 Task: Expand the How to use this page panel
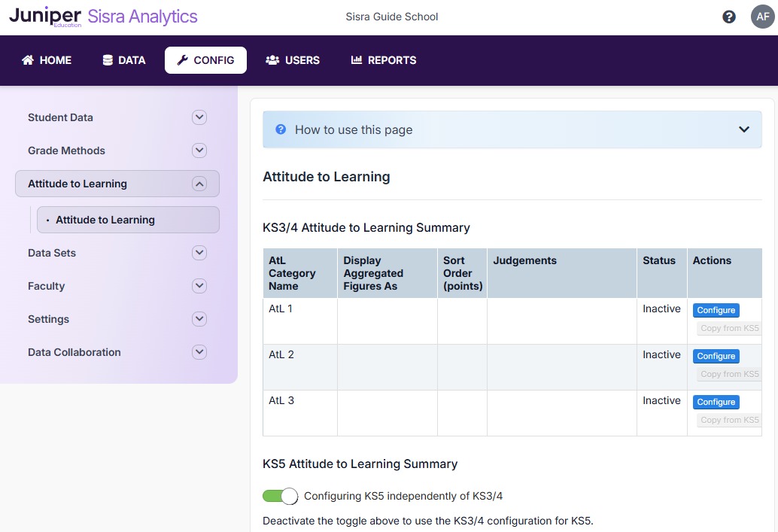[x=743, y=129]
